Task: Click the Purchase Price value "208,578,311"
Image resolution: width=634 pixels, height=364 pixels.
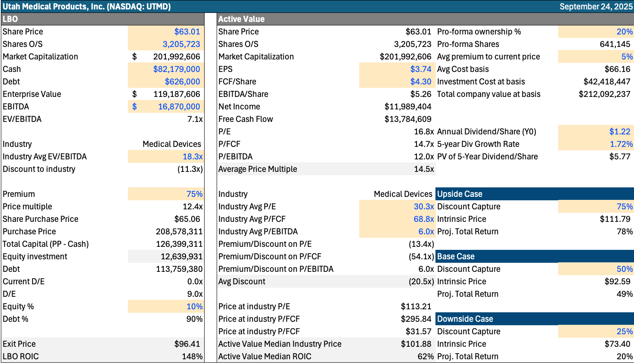Action: pos(179,231)
